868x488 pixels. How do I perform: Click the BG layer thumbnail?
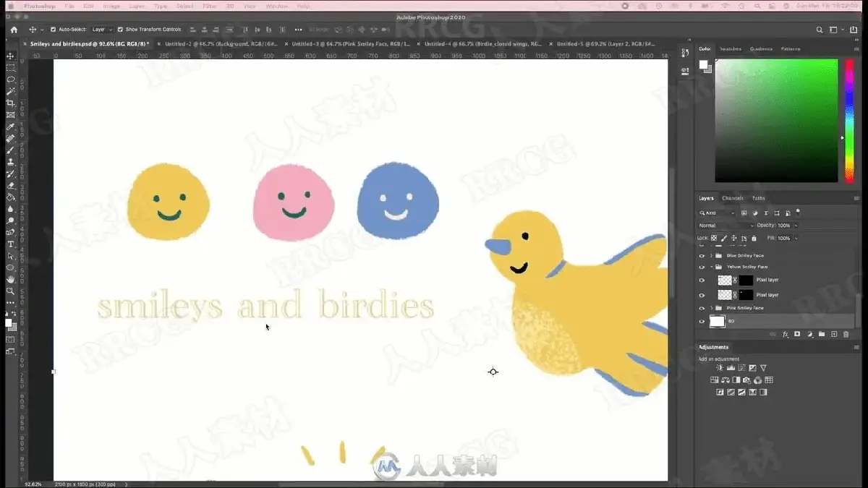[x=717, y=321]
